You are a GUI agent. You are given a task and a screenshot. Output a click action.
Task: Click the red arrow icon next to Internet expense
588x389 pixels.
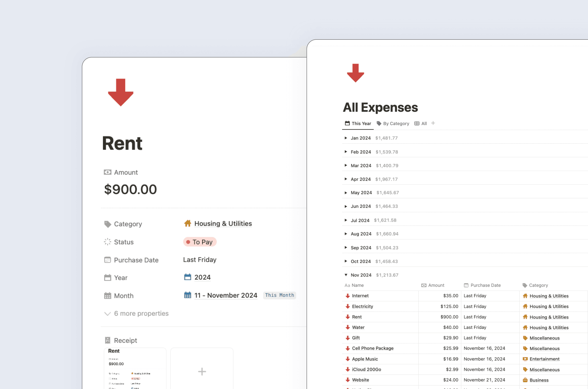point(347,296)
